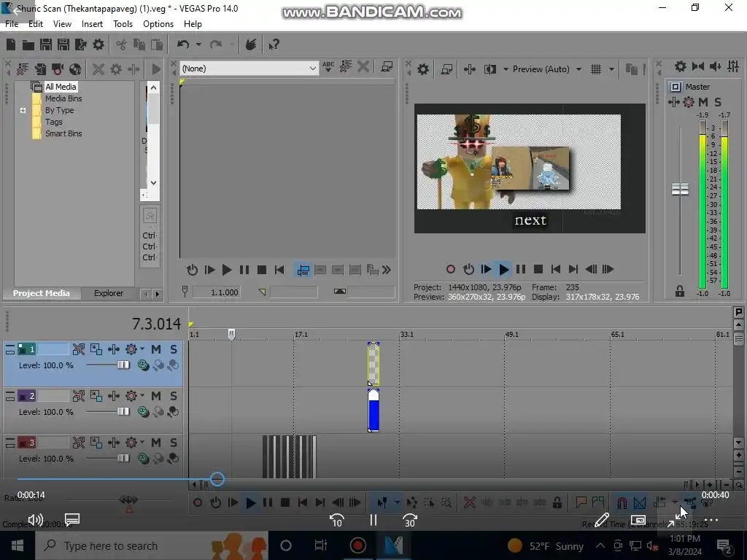Create a new project with toolbar icon
The image size is (747, 560).
point(11,44)
